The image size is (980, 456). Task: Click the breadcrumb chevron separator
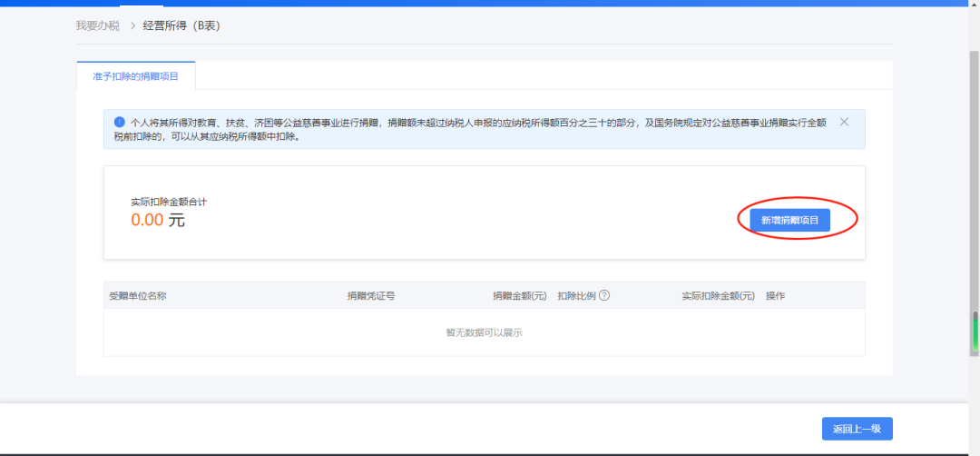[x=132, y=25]
